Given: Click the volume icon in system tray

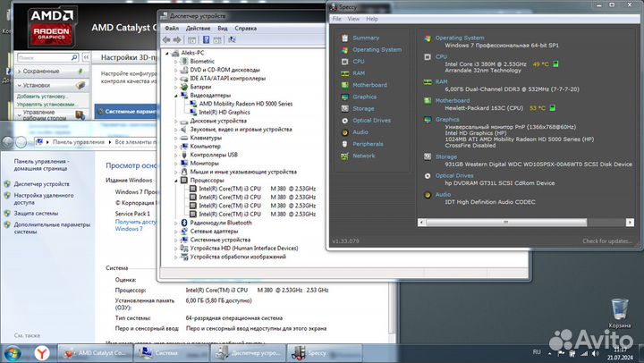Looking at the screenshot, I should coord(595,353).
